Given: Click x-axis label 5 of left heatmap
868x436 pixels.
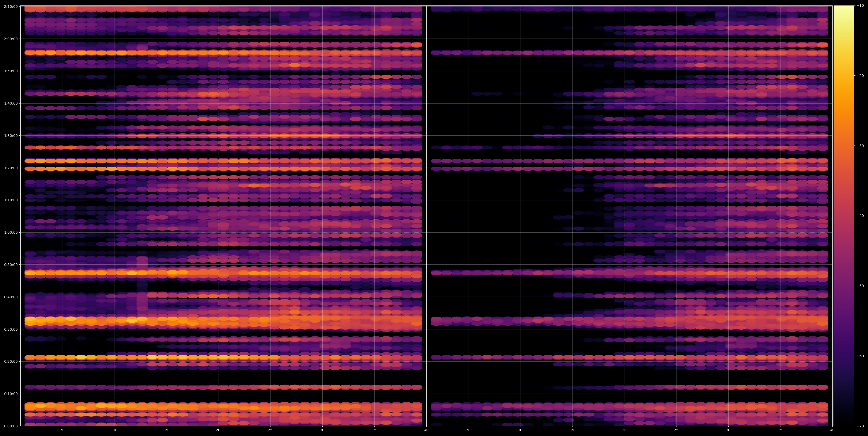Looking at the screenshot, I should (62, 430).
